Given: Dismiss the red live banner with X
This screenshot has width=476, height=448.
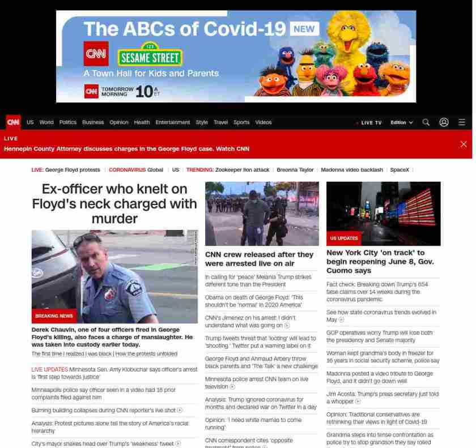Looking at the screenshot, I should click(464, 144).
